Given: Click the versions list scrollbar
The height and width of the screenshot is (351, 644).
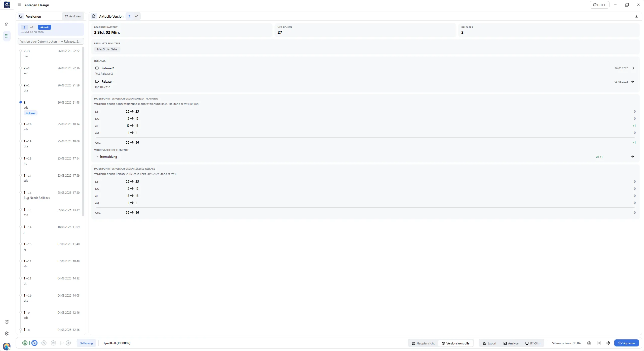Looking at the screenshot, I should pos(83,132).
